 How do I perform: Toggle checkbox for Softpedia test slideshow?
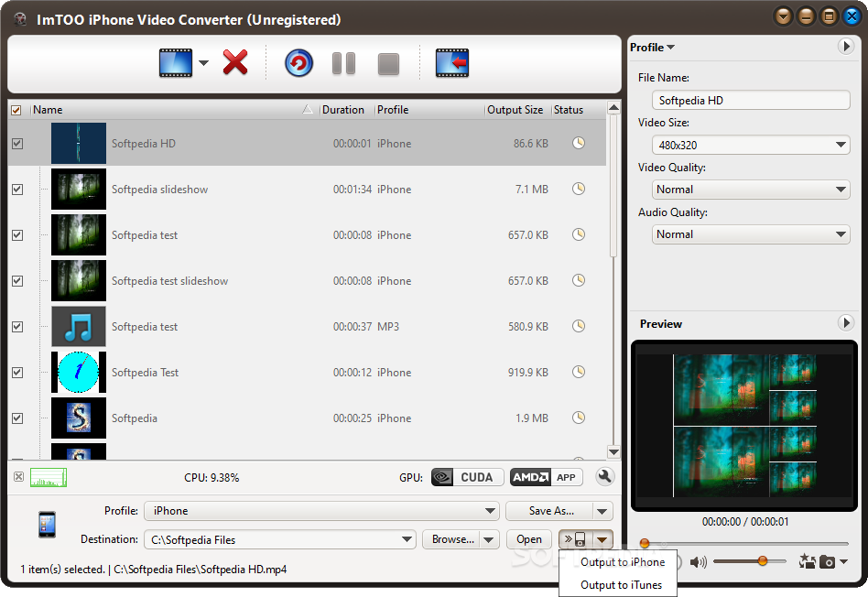pos(17,281)
